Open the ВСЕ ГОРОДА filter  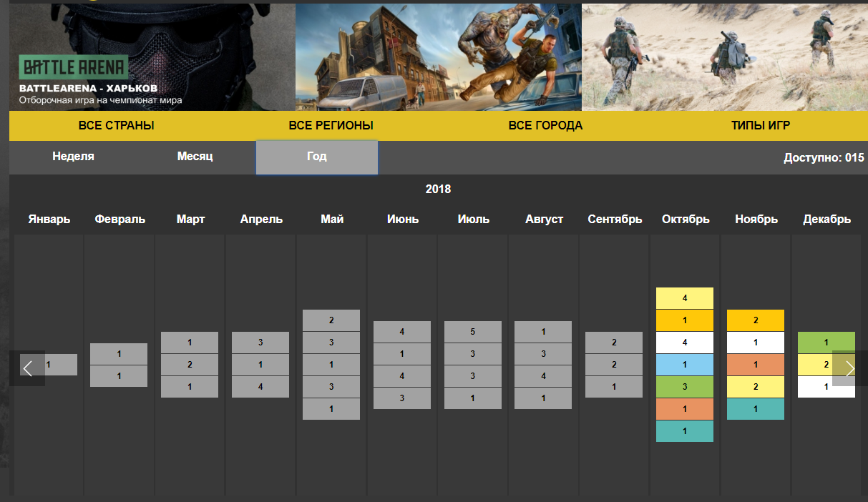tap(546, 126)
